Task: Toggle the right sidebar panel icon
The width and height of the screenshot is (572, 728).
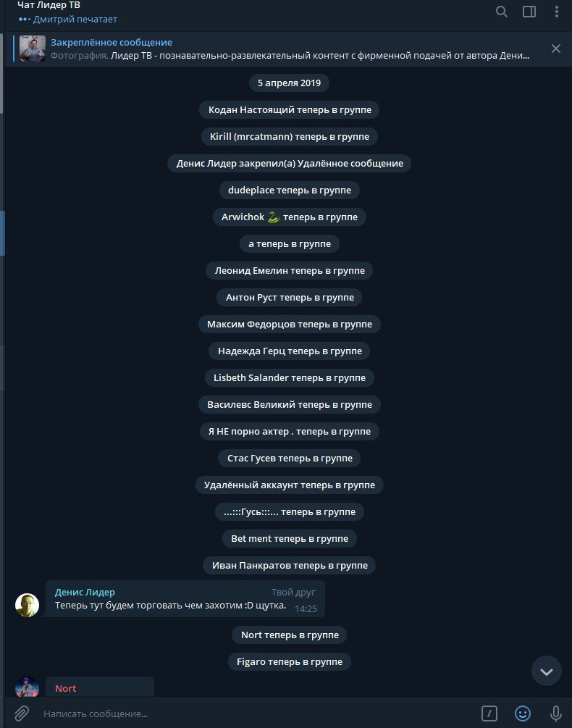Action: (529, 12)
